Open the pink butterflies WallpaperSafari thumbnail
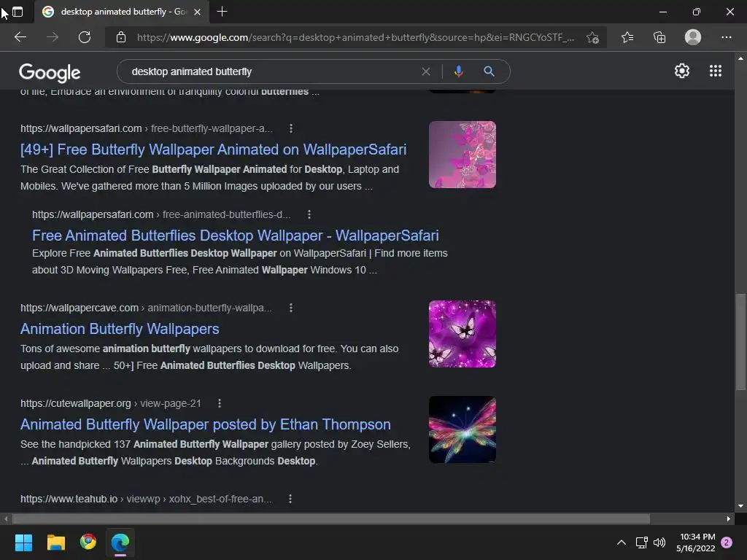 (462, 155)
